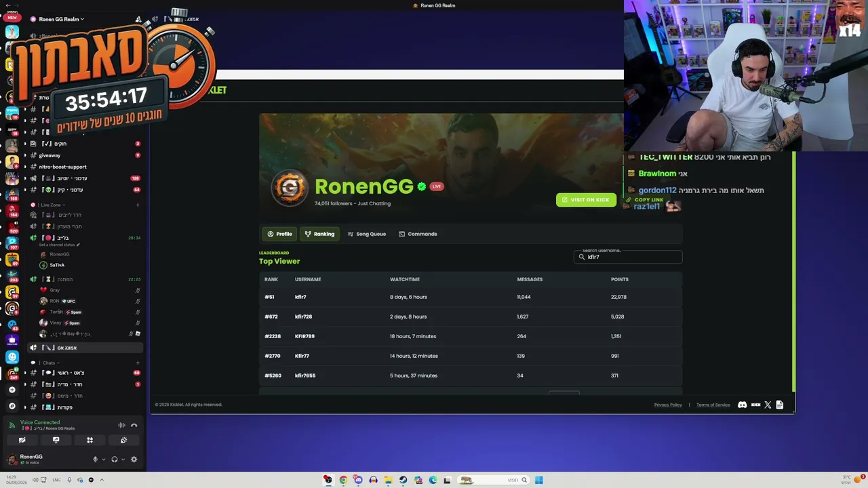Open the Ronen GG Realm server dropdown
The image size is (868, 488).
(x=61, y=19)
